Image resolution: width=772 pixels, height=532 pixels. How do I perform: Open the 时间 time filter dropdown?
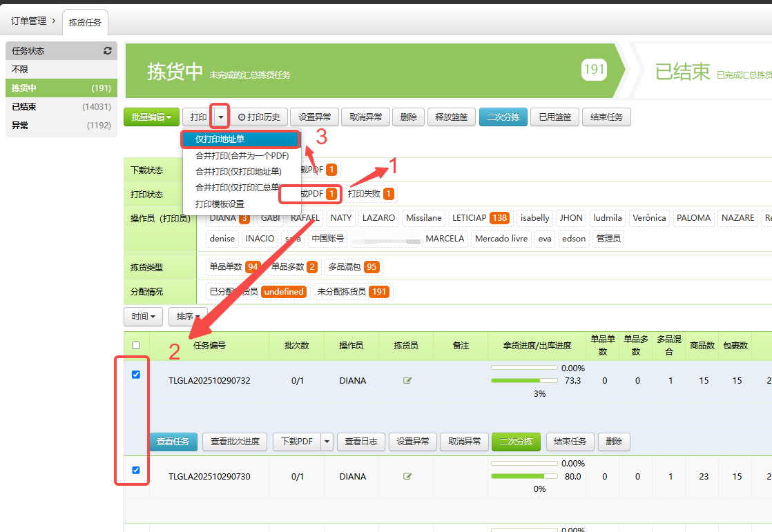pyautogui.click(x=142, y=316)
